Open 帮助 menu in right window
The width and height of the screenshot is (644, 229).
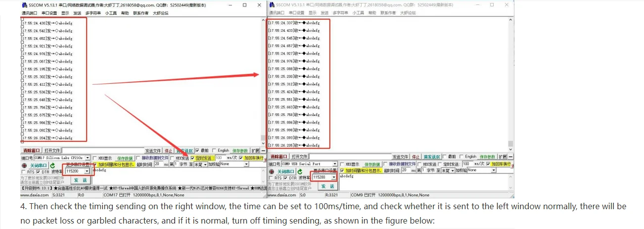[x=372, y=13]
